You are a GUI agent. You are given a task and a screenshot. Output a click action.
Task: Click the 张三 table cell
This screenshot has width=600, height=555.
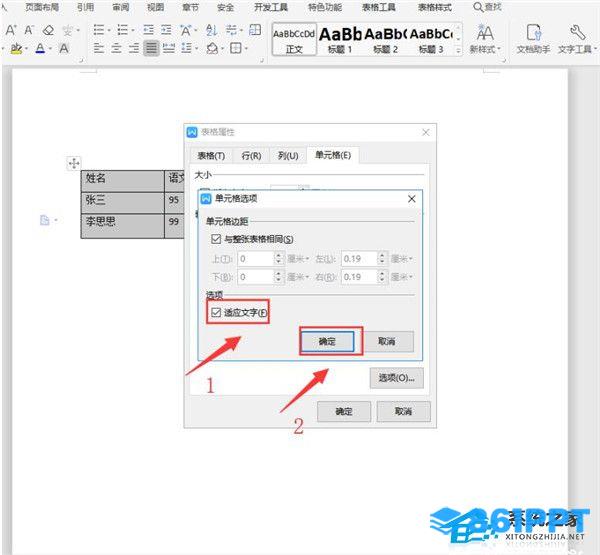coord(122,202)
